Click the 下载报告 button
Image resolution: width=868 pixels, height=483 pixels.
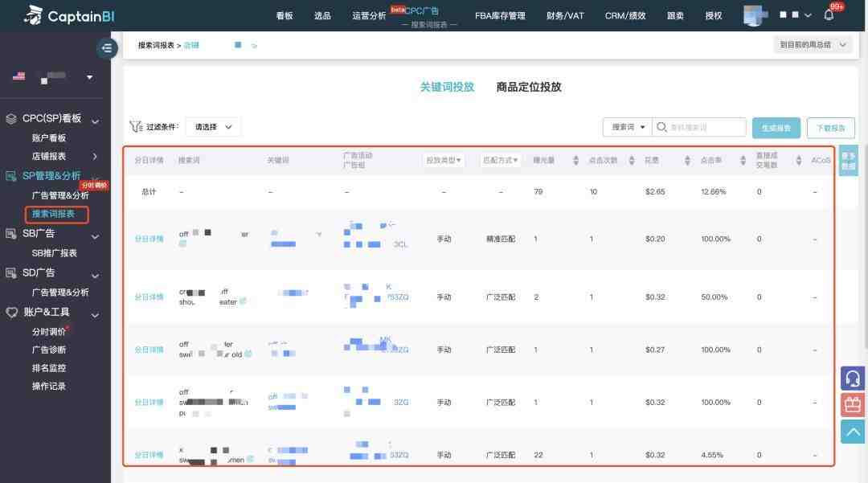pyautogui.click(x=830, y=128)
